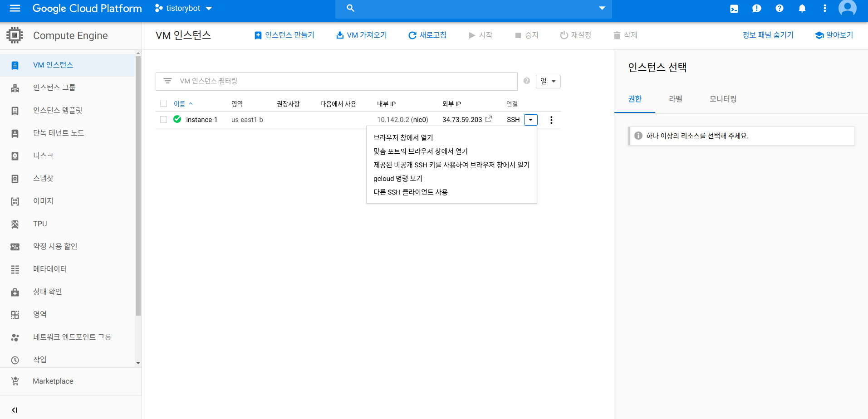Image resolution: width=868 pixels, height=419 pixels.
Task: Open the notifications bell
Action: pyautogui.click(x=802, y=9)
